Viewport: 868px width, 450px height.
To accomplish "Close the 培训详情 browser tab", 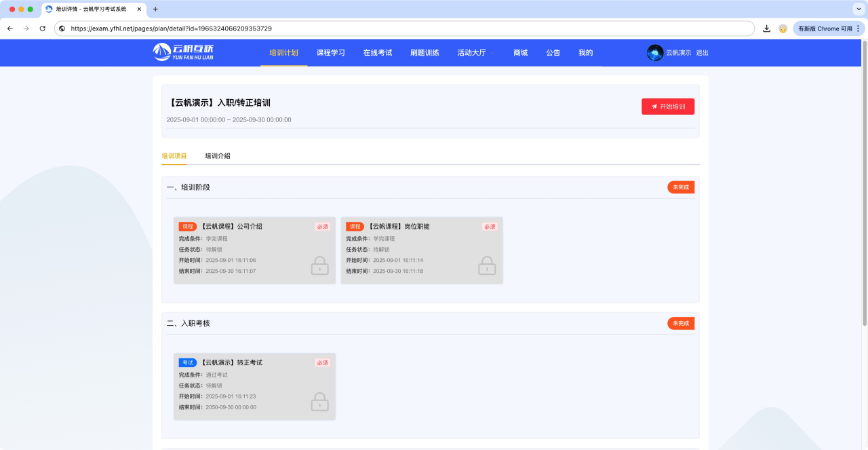I will click(139, 9).
